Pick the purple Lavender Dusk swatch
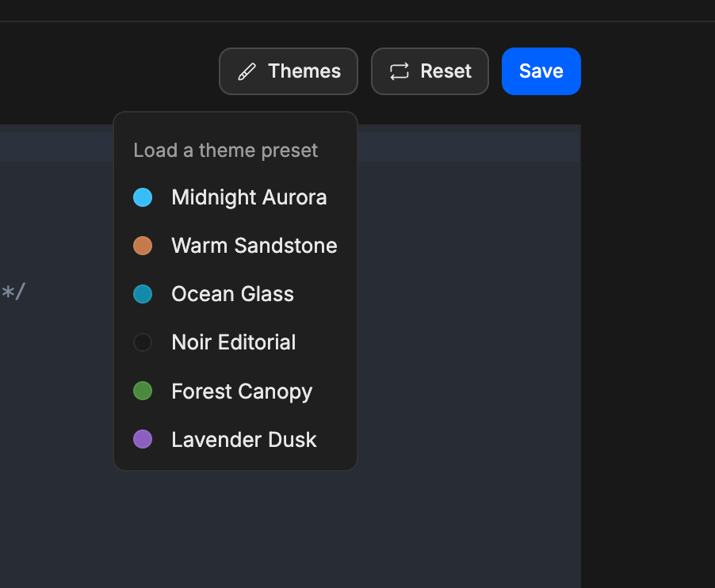The image size is (715, 588). coord(143,439)
